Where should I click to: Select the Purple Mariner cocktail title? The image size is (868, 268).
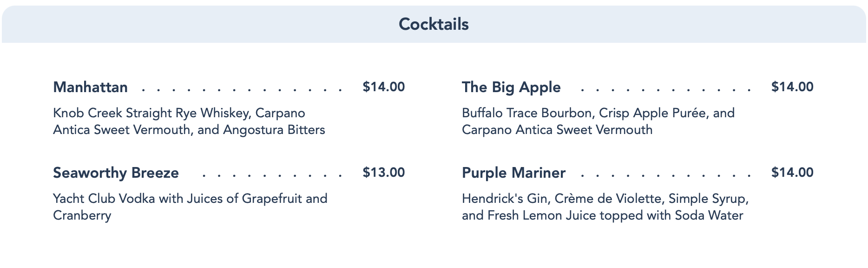(x=513, y=173)
